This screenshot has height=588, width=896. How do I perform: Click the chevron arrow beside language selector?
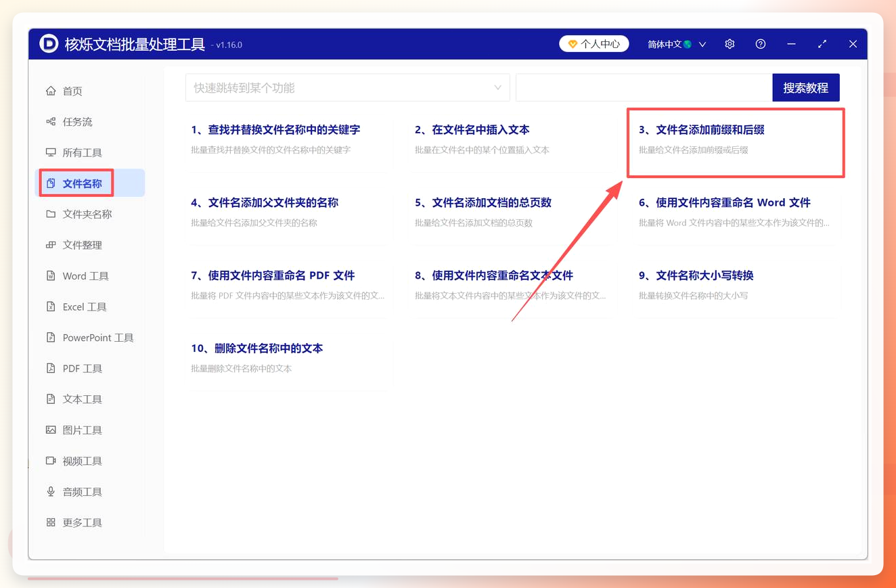(x=702, y=44)
